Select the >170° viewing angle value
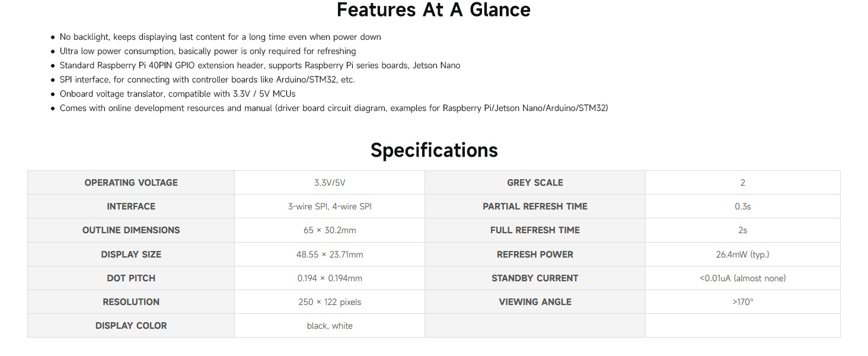Image resolution: width=868 pixels, height=356 pixels. (x=742, y=302)
